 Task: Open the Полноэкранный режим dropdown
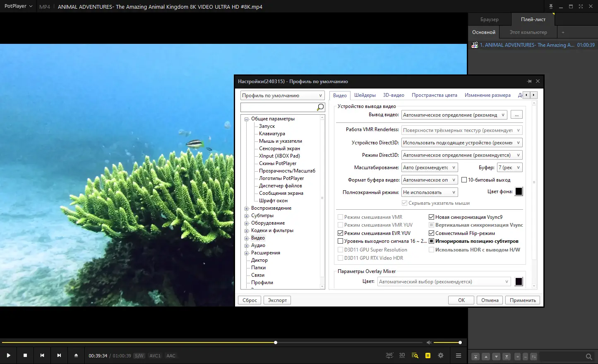pyautogui.click(x=429, y=192)
